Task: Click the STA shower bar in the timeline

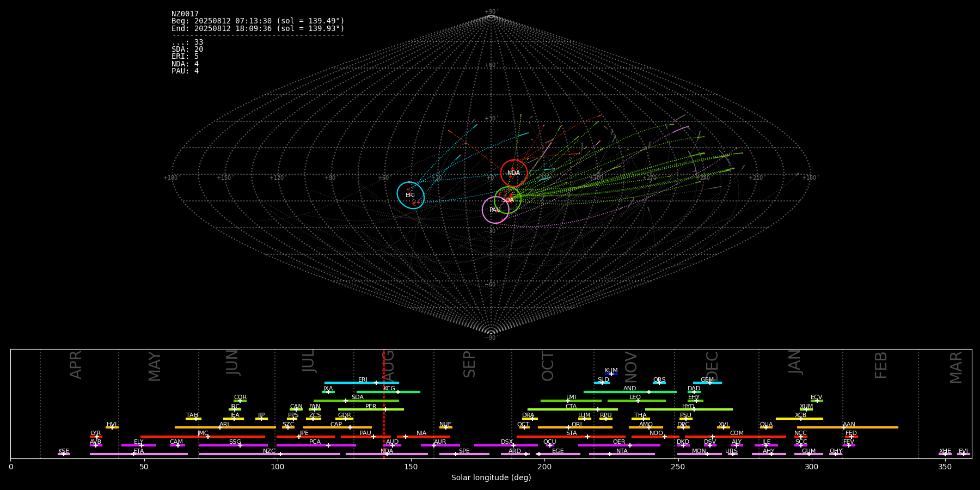Action: coord(571,436)
